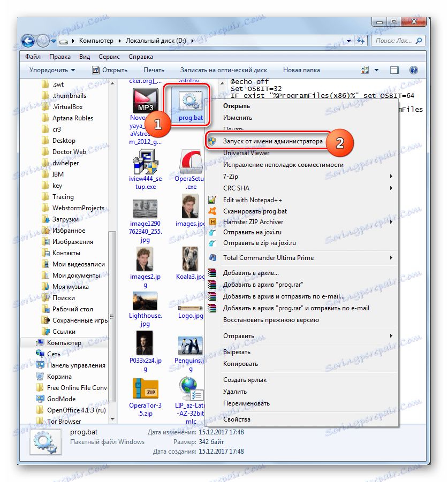Select the Lighthouse.jpg thumbnail

pyautogui.click(x=145, y=301)
